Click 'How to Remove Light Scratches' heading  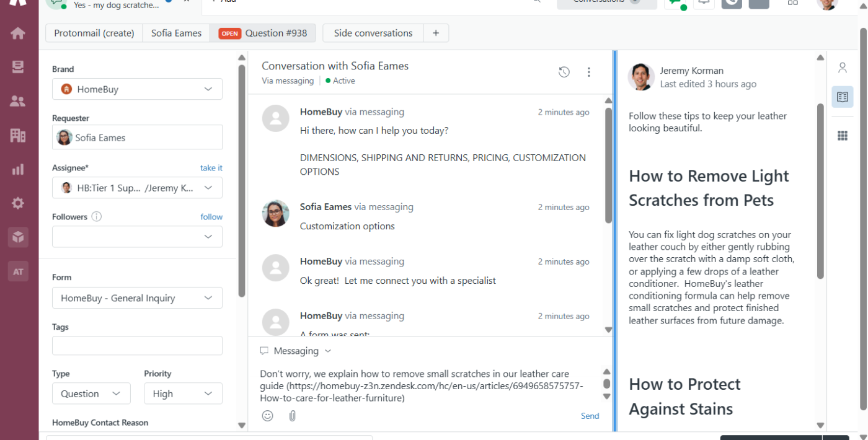click(709, 188)
